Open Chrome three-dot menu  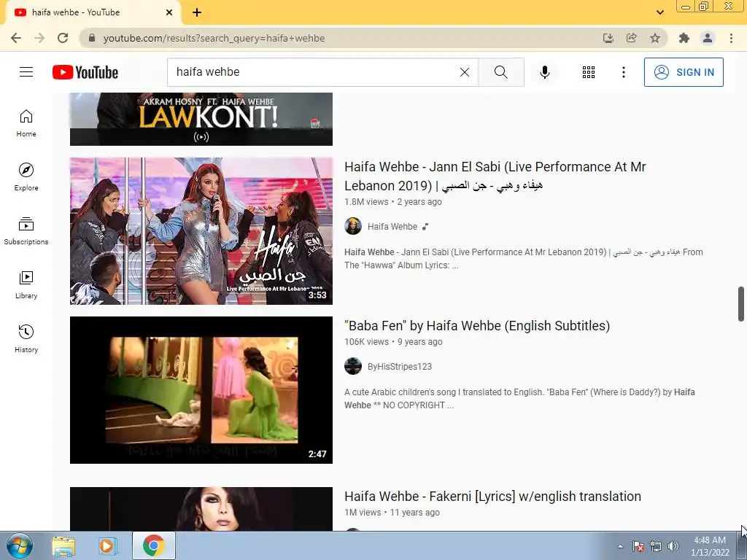[731, 38]
